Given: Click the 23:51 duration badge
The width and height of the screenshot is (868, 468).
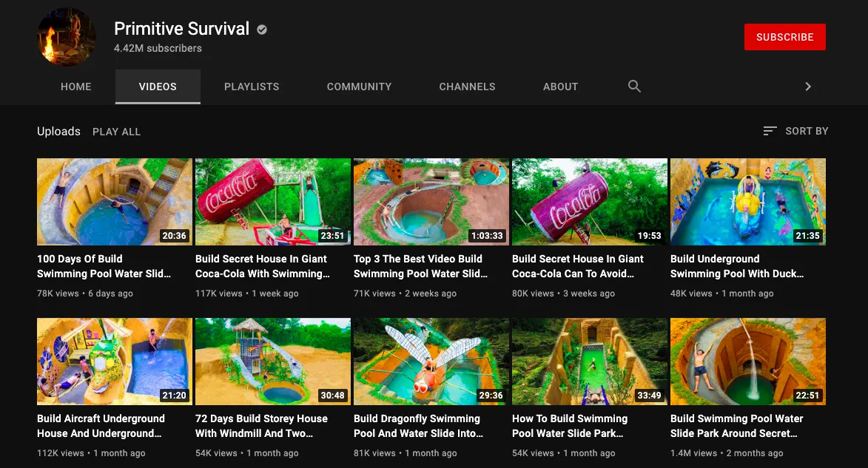Looking at the screenshot, I should 332,236.
